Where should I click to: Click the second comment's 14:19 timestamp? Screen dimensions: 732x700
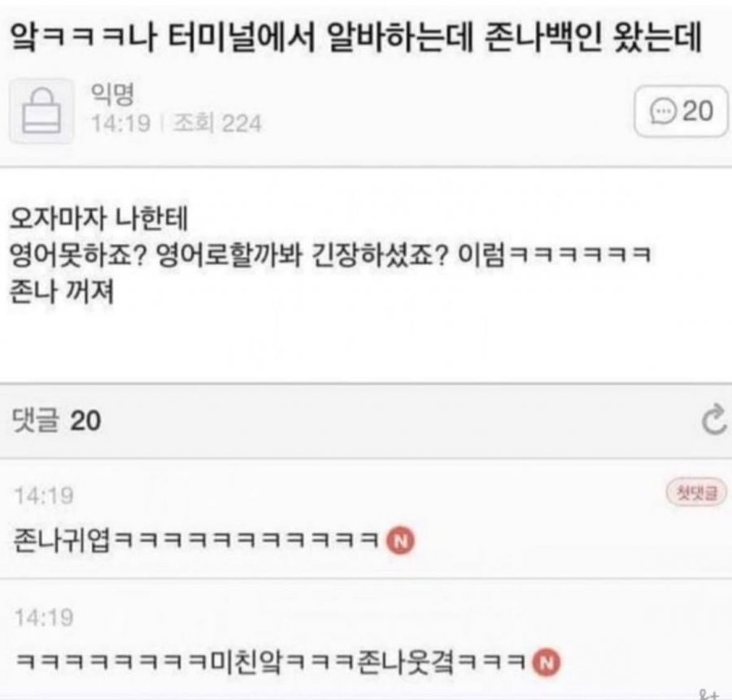[44, 617]
